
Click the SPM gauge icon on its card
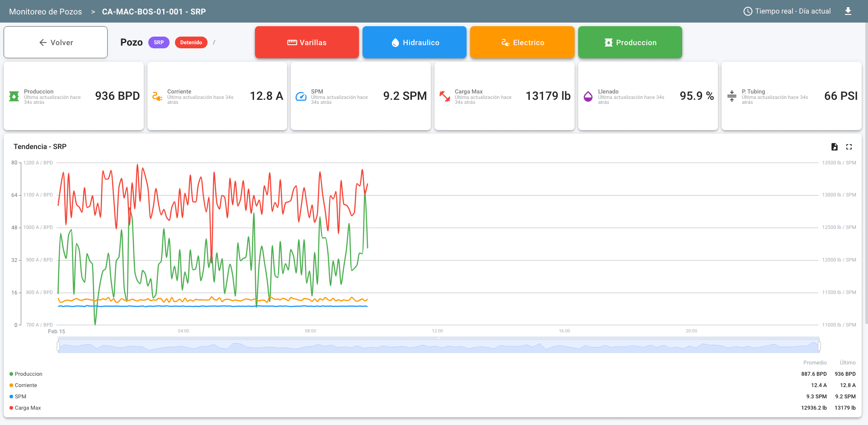[x=301, y=96]
